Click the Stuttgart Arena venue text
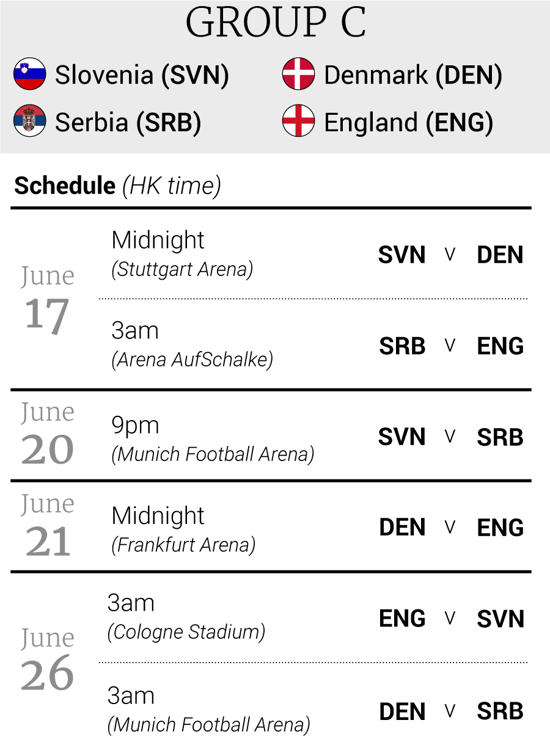 click(x=182, y=269)
